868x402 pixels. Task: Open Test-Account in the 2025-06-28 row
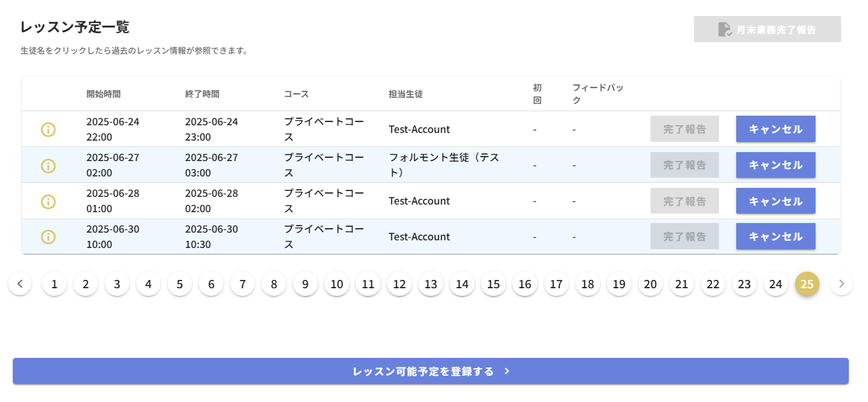tap(419, 201)
